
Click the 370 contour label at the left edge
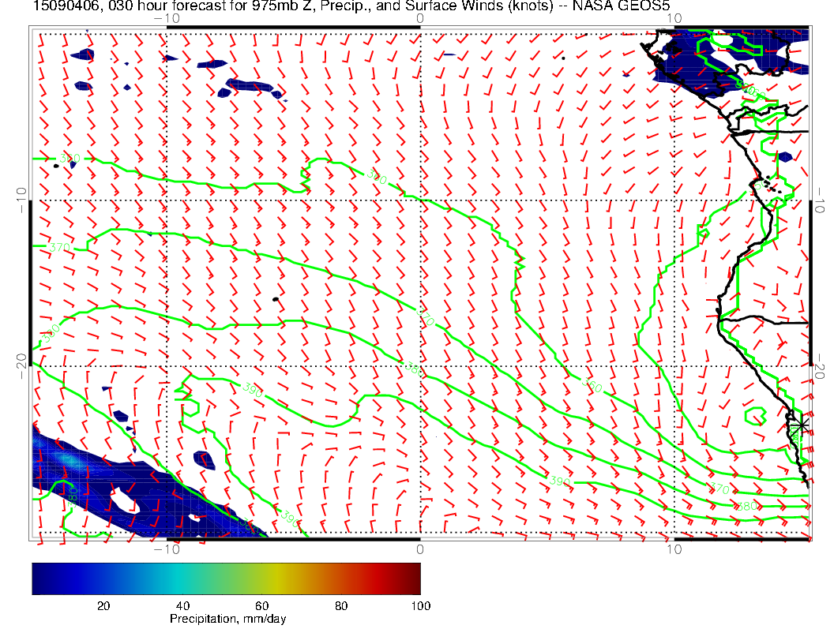coord(59,248)
